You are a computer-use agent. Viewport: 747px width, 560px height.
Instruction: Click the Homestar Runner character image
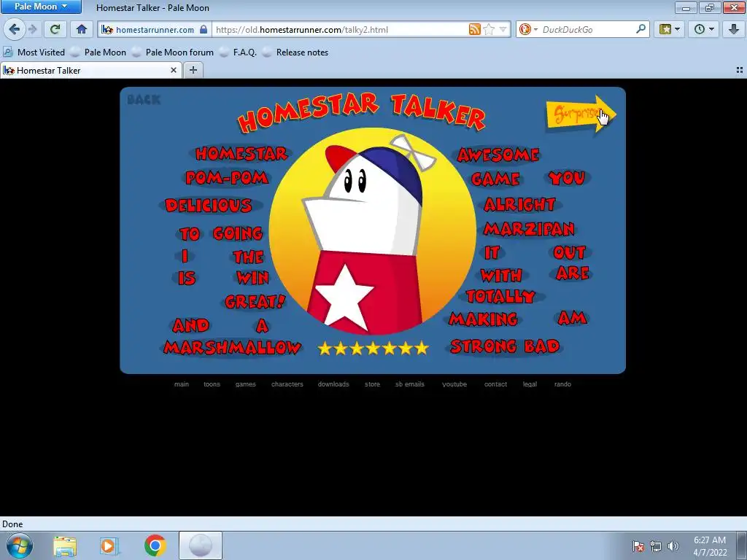click(x=373, y=231)
